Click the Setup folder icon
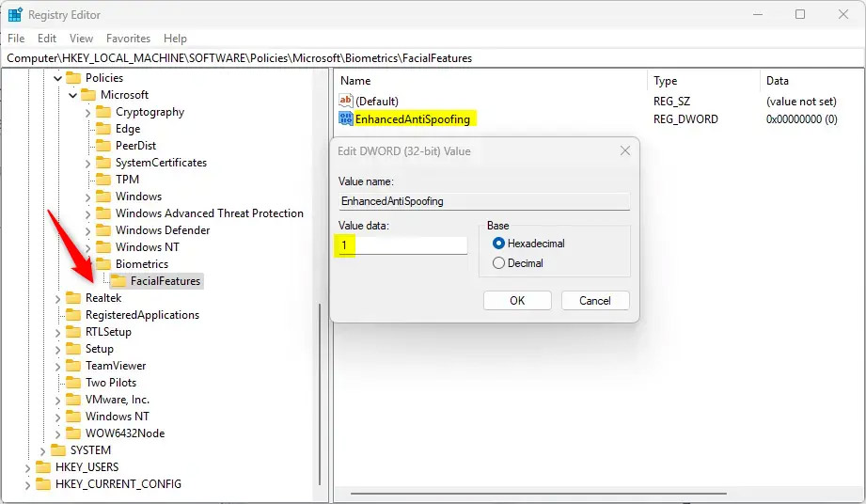This screenshot has height=504, width=866. [73, 349]
